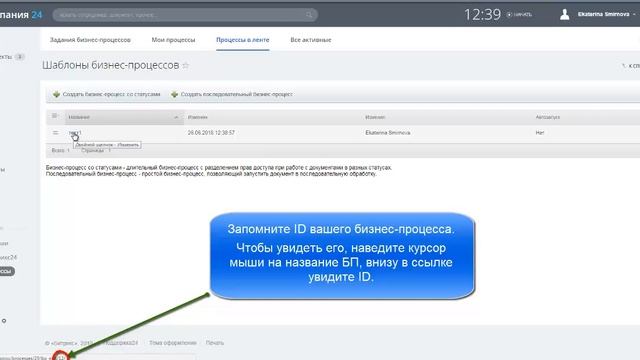Click the Компания 24 logo
The width and height of the screenshot is (640, 360).
pyautogui.click(x=21, y=15)
